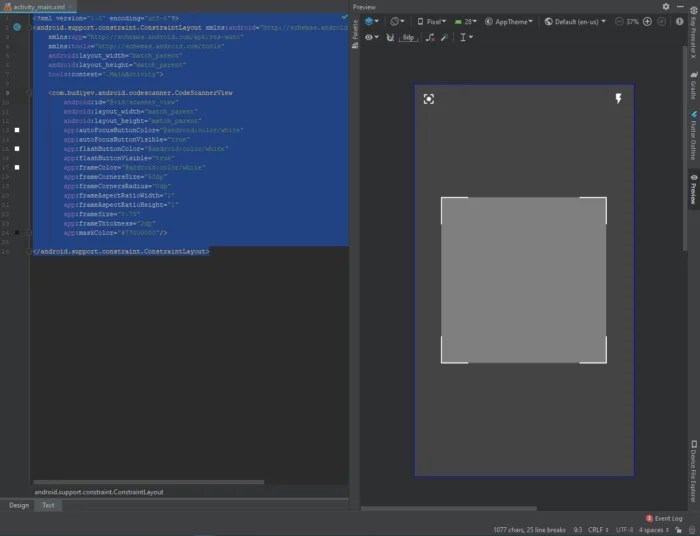The image size is (700, 536).
Task: Switch to the Design tab
Action: pyautogui.click(x=19, y=505)
